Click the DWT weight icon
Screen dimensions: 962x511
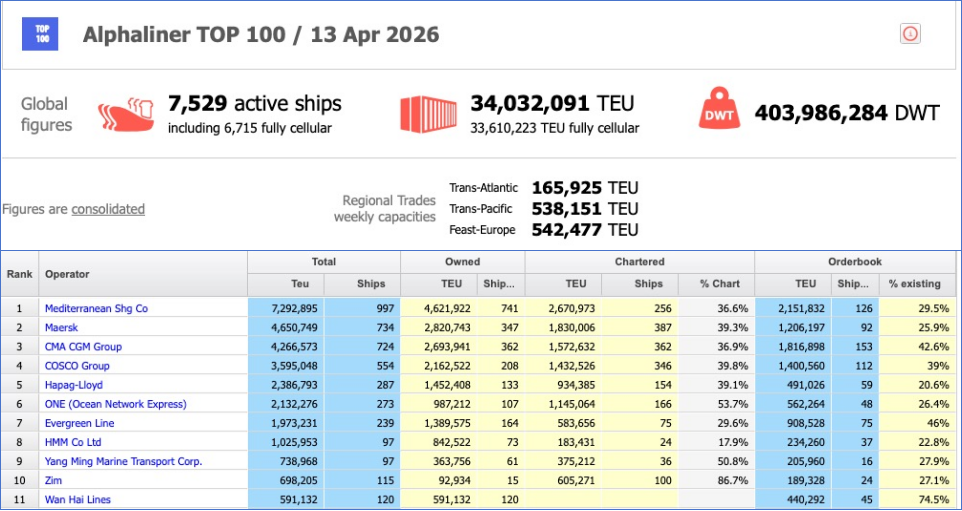(x=719, y=109)
